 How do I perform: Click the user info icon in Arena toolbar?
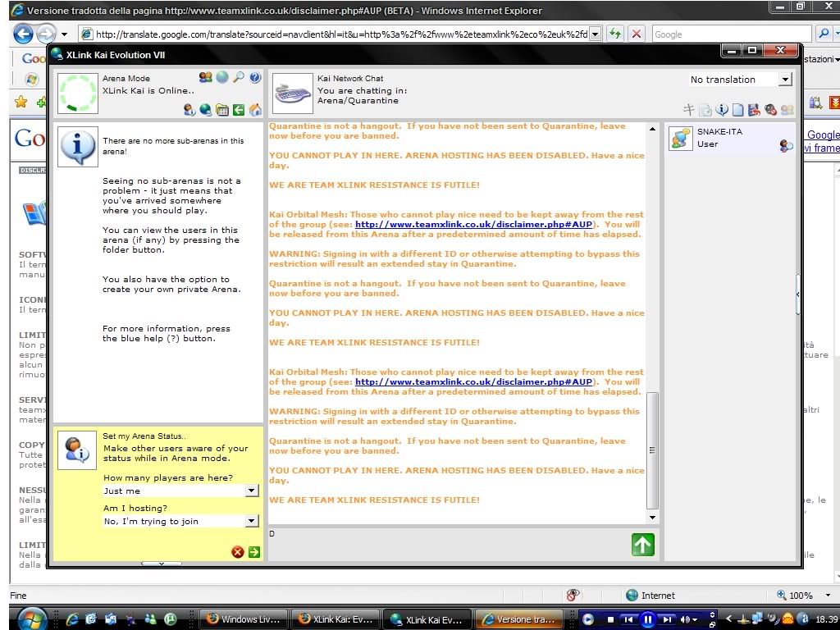[189, 110]
